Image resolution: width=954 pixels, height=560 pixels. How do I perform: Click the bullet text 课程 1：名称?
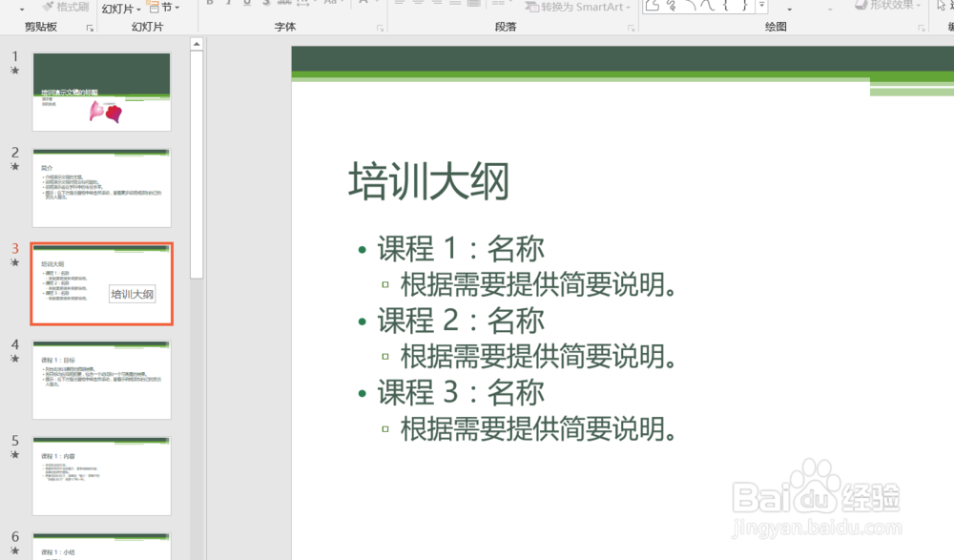pyautogui.click(x=461, y=248)
